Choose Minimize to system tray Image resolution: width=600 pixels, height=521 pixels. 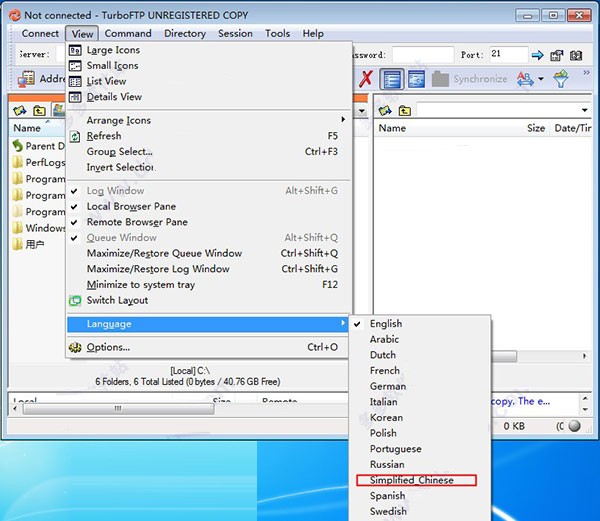[x=209, y=285]
